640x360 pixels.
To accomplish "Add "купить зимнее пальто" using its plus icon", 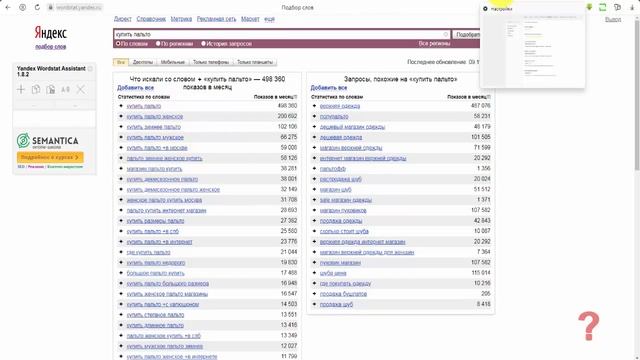I will click(x=121, y=127).
